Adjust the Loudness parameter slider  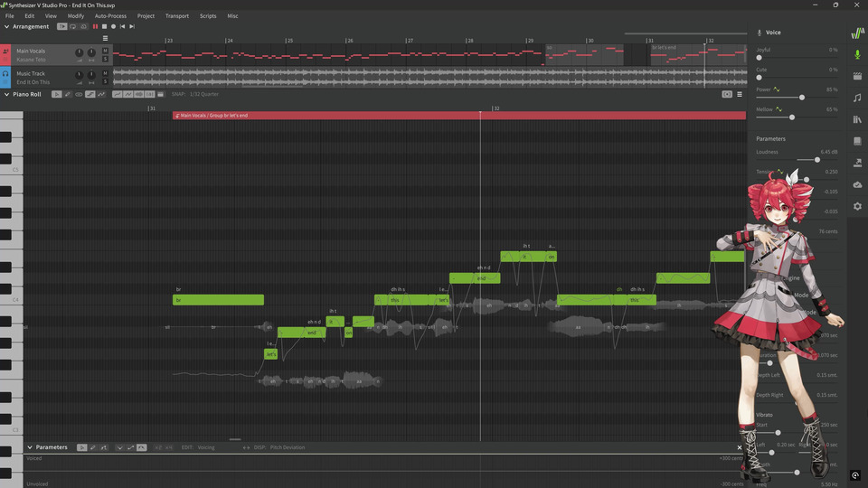coord(797,160)
